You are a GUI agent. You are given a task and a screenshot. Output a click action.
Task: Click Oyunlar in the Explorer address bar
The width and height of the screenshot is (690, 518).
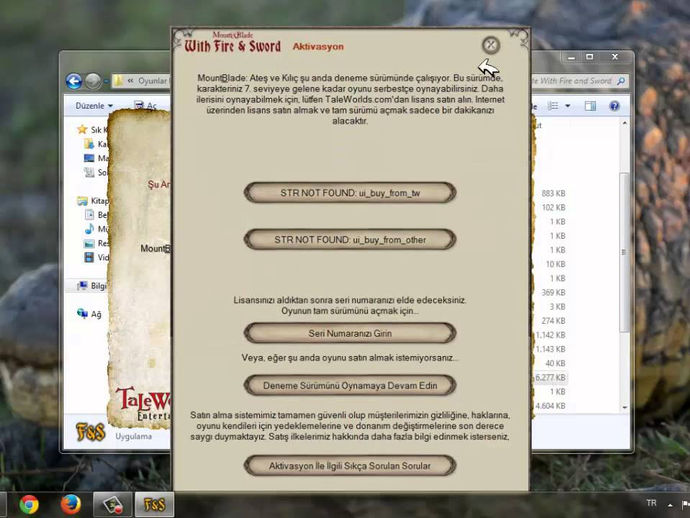(152, 81)
